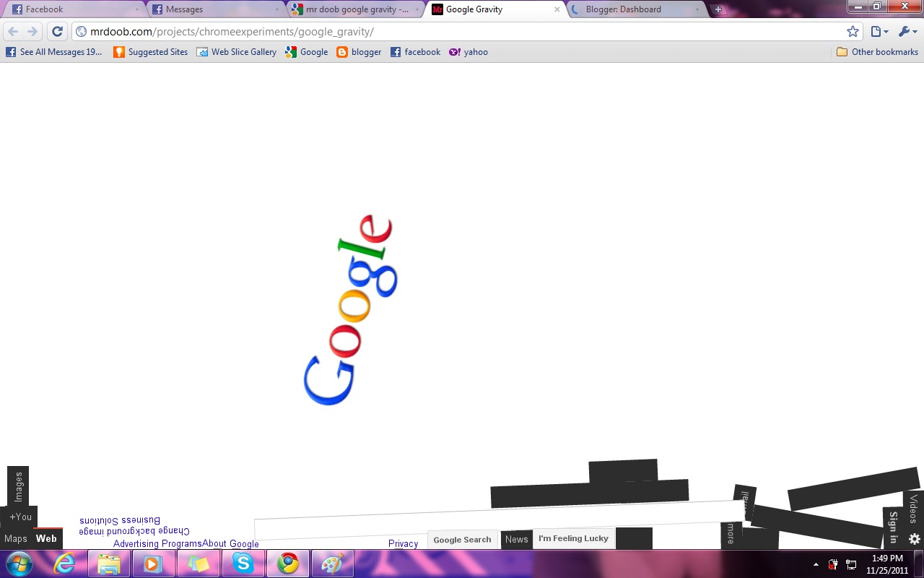Open the See All Messages bookmark
The image size is (924, 578).
[54, 52]
